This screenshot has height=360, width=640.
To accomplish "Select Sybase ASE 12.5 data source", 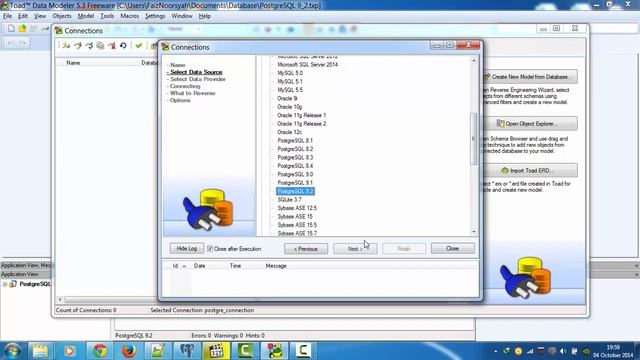I will pyautogui.click(x=297, y=208).
